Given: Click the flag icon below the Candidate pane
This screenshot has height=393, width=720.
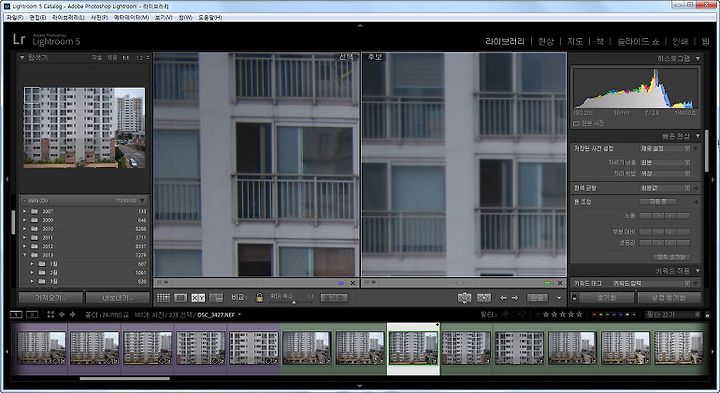Looking at the screenshot, I should click(366, 283).
